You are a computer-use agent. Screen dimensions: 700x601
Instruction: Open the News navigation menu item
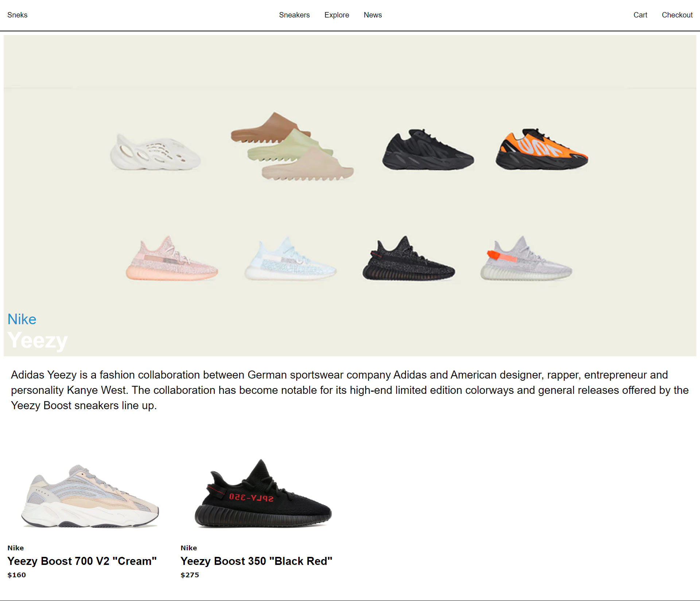tap(373, 15)
